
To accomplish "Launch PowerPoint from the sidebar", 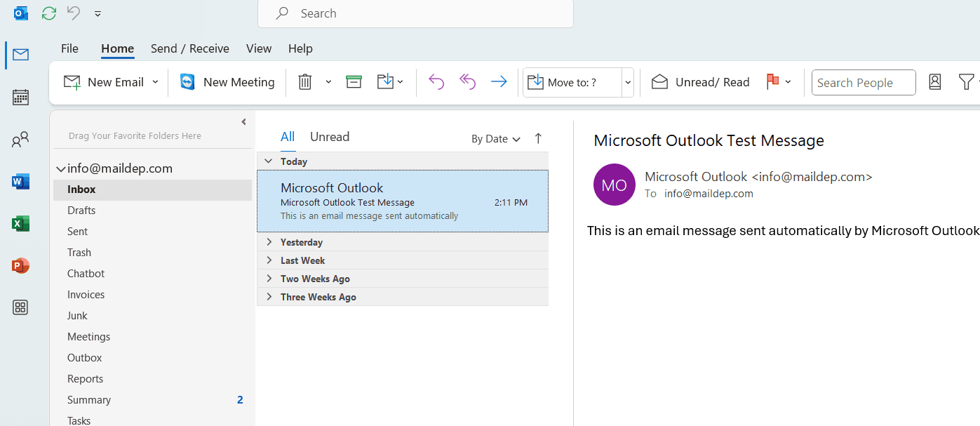I will click(20, 266).
